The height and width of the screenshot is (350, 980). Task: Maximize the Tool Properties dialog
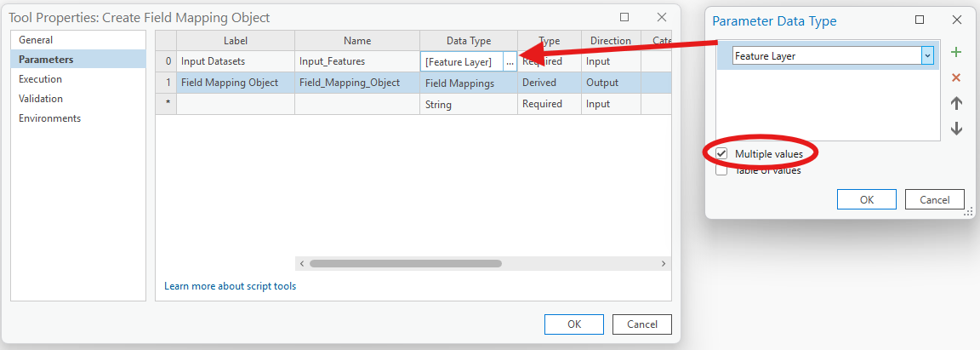(x=624, y=17)
